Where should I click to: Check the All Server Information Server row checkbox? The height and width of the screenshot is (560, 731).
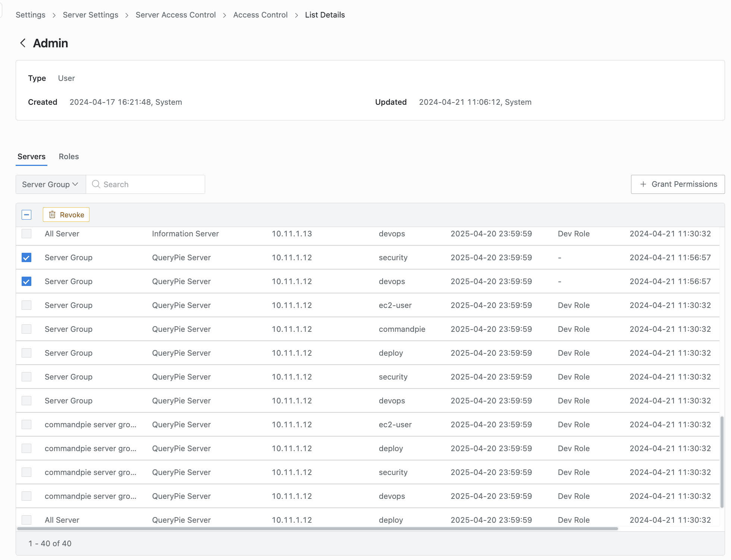(x=26, y=234)
